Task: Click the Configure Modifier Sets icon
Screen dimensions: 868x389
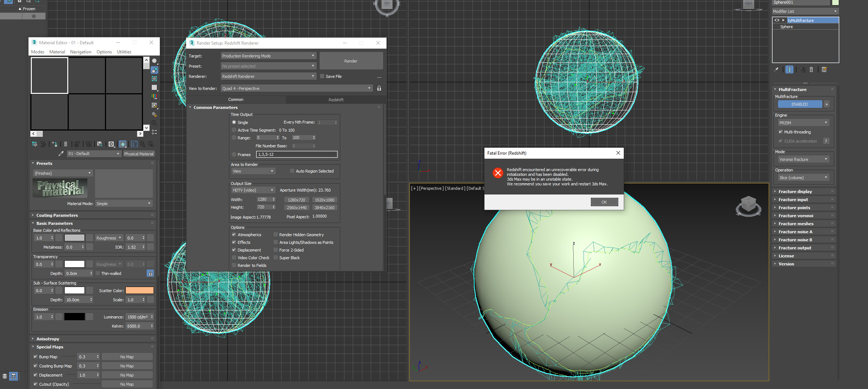Action: tap(824, 69)
